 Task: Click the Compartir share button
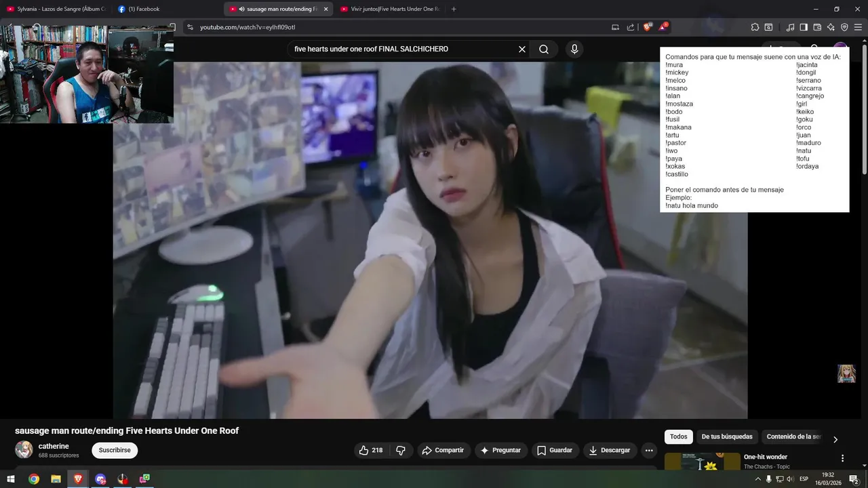click(x=443, y=450)
